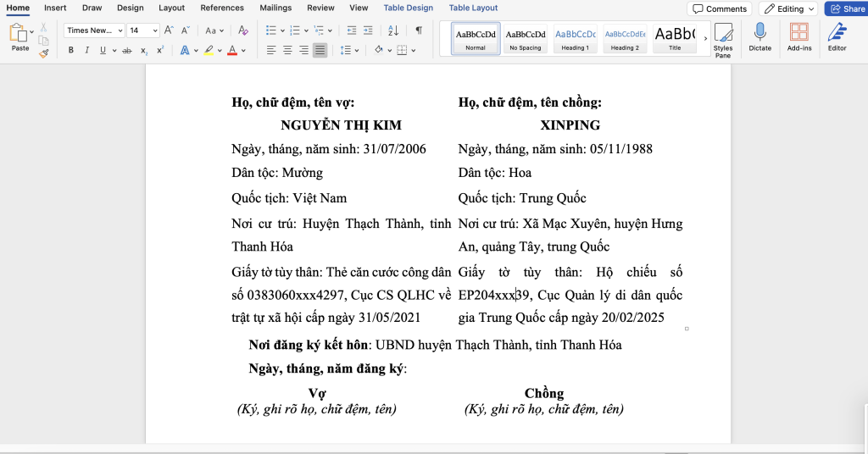
Task: Toggle Bold formatting
Action: 71,51
